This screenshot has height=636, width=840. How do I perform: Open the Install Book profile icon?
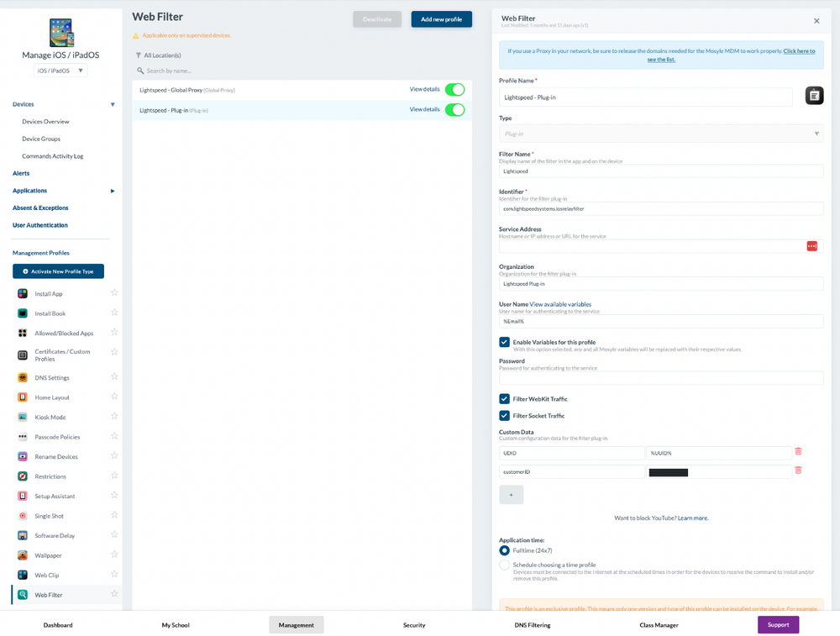(23, 313)
